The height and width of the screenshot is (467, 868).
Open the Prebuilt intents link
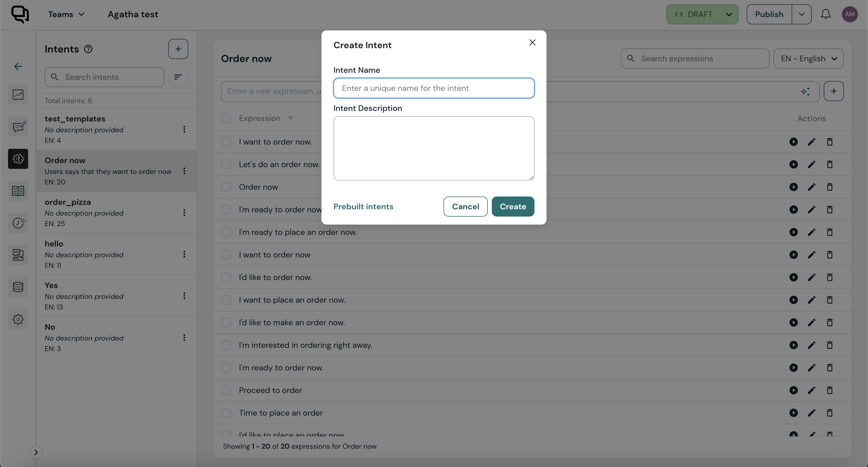pos(363,206)
